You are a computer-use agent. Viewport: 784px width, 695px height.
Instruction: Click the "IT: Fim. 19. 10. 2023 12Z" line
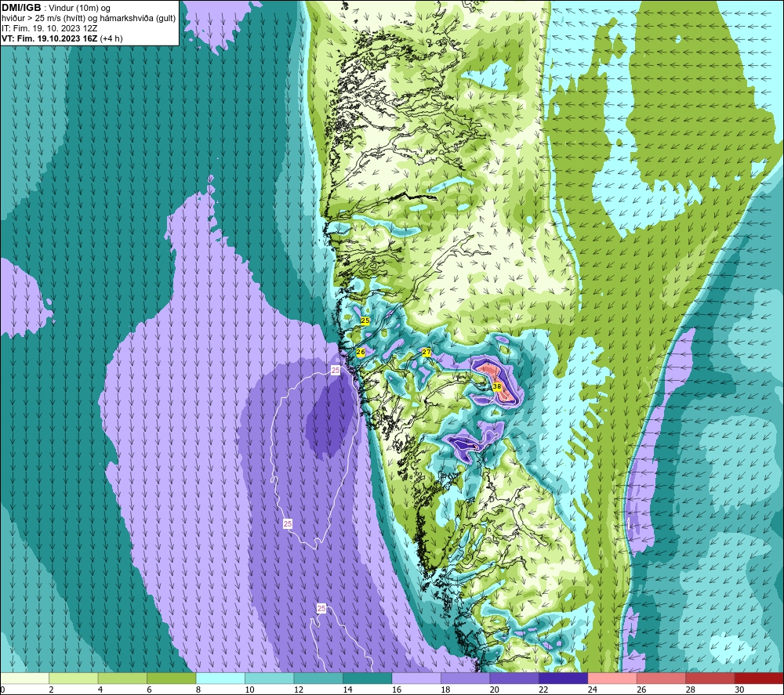[x=49, y=28]
